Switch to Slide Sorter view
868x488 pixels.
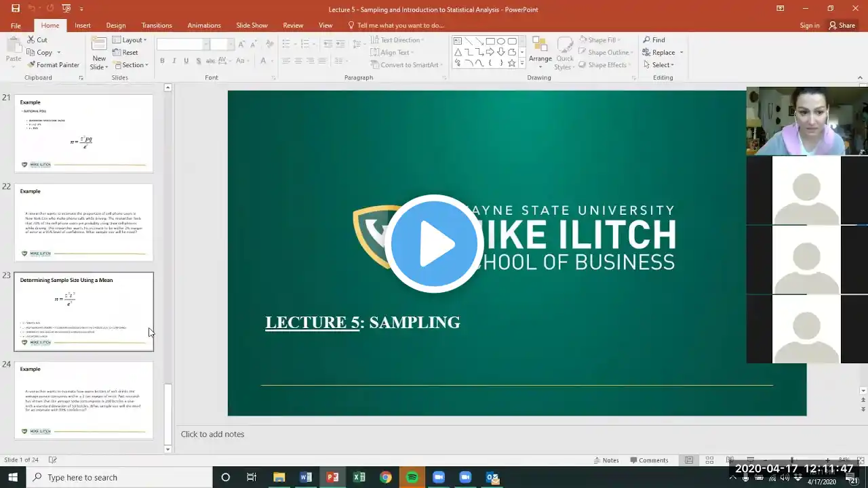[709, 460]
